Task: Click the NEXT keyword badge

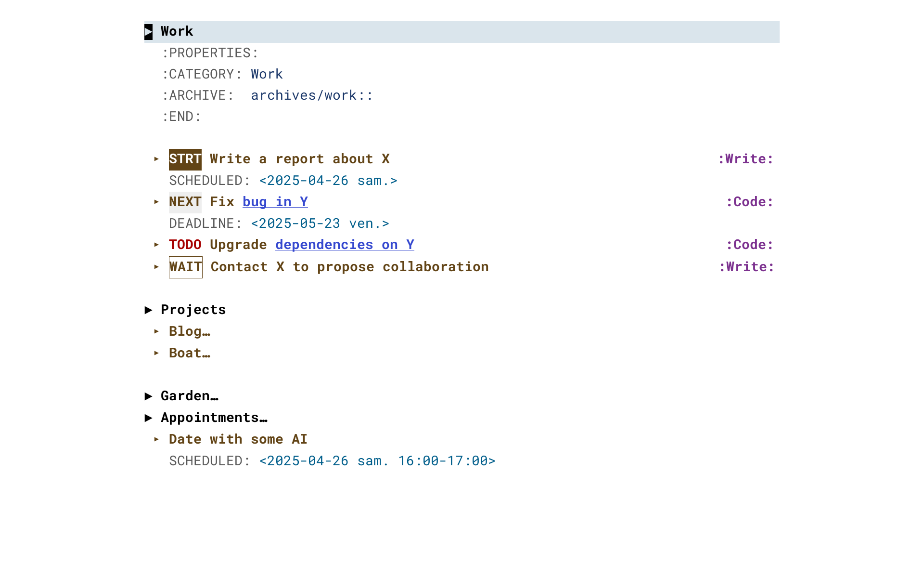Action: [185, 202]
